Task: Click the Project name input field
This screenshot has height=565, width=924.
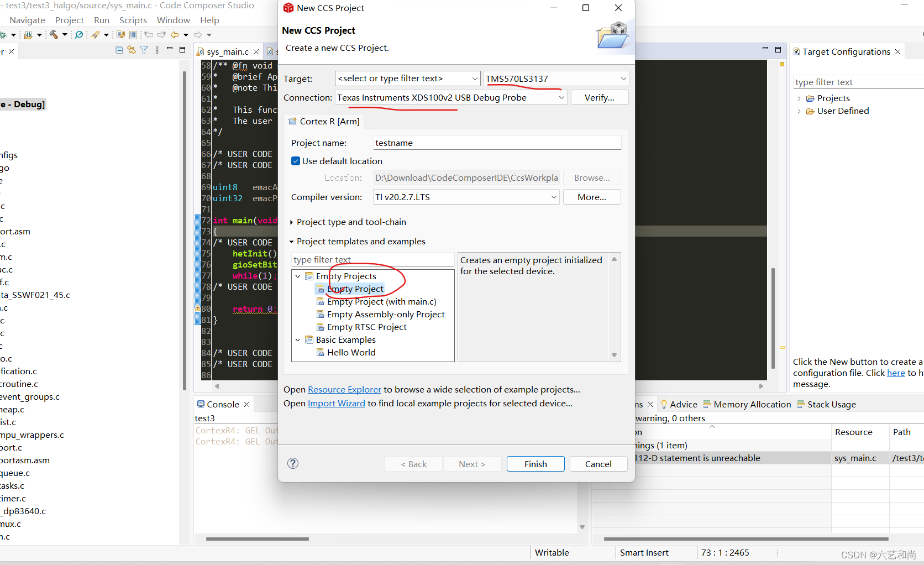Action: (x=497, y=143)
